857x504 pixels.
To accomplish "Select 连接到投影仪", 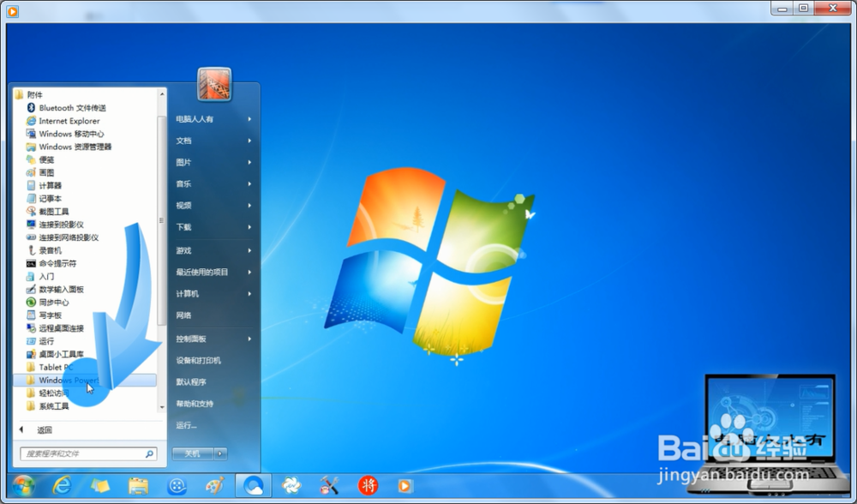I will coord(55,225).
